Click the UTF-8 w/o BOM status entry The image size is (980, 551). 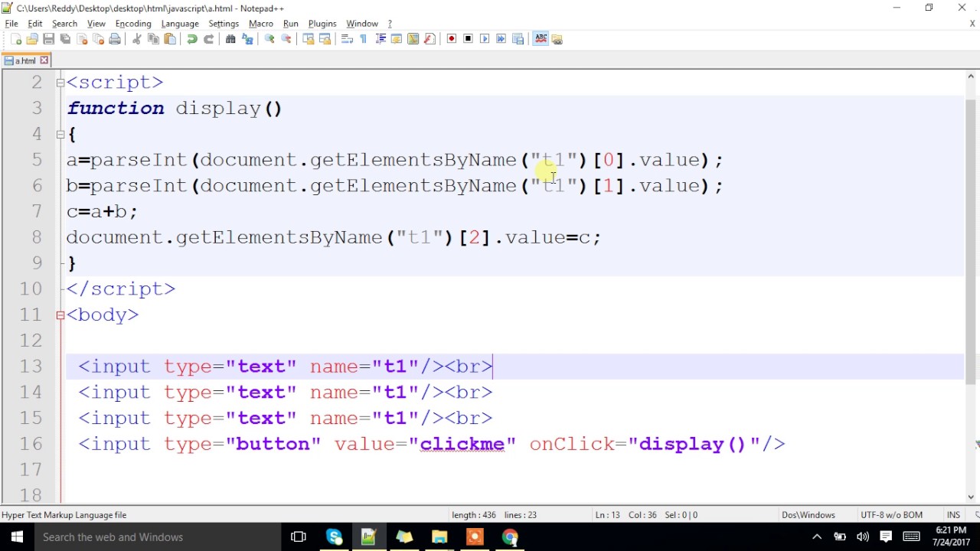[x=892, y=515]
